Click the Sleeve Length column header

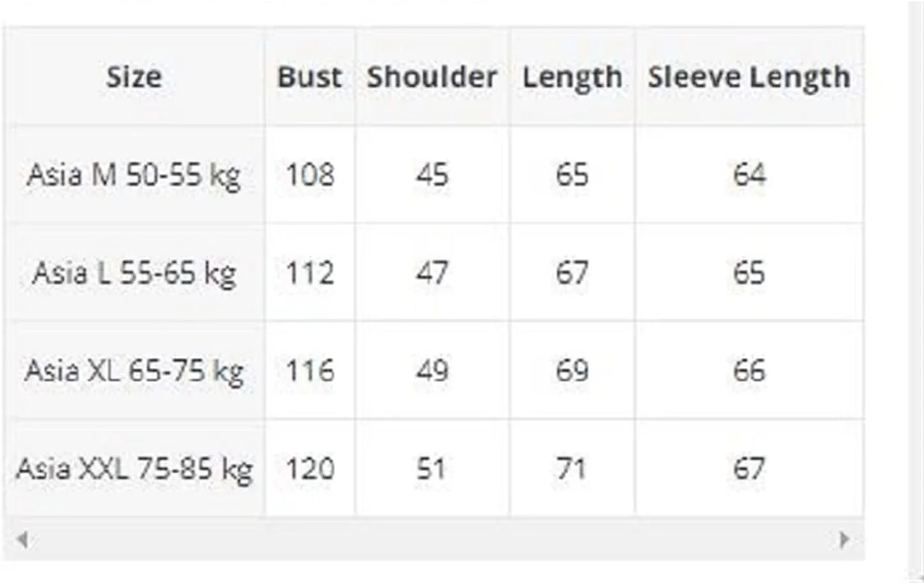pos(749,77)
